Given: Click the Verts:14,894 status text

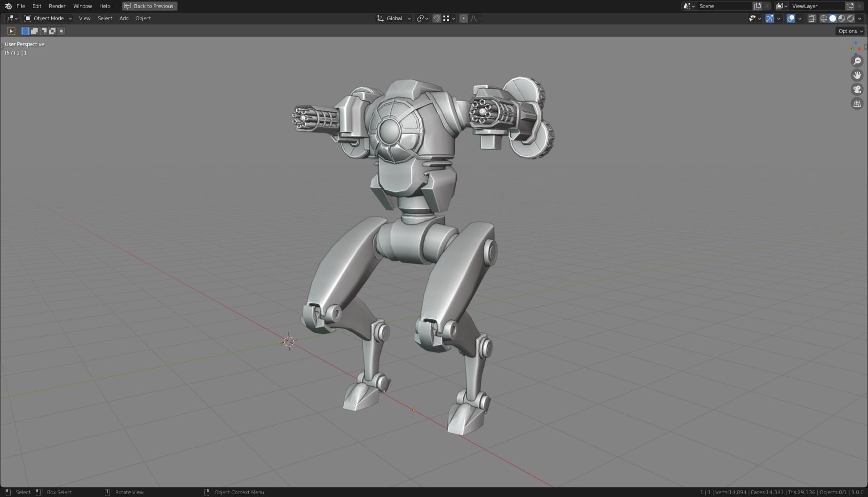Looking at the screenshot, I should (x=731, y=492).
